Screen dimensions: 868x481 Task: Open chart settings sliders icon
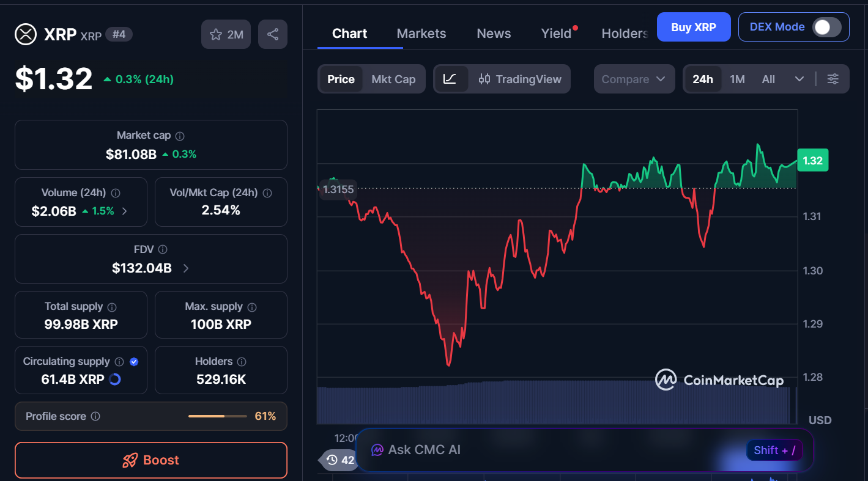(x=833, y=79)
